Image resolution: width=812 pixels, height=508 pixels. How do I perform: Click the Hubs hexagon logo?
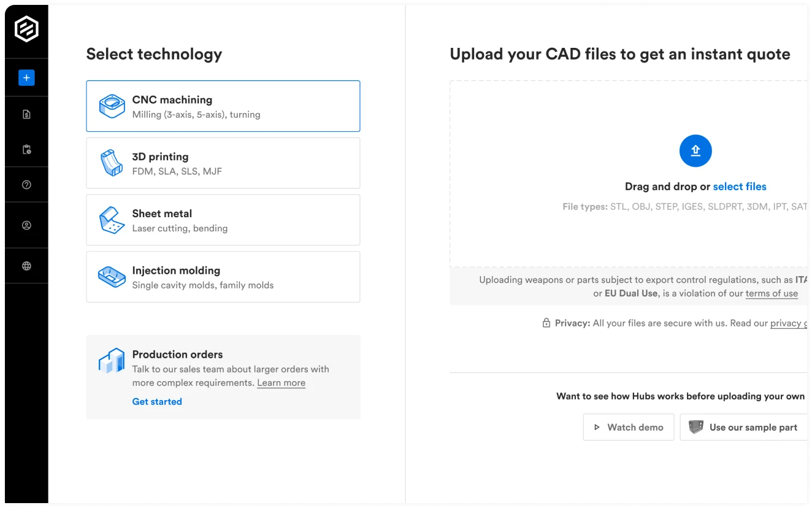point(26,29)
